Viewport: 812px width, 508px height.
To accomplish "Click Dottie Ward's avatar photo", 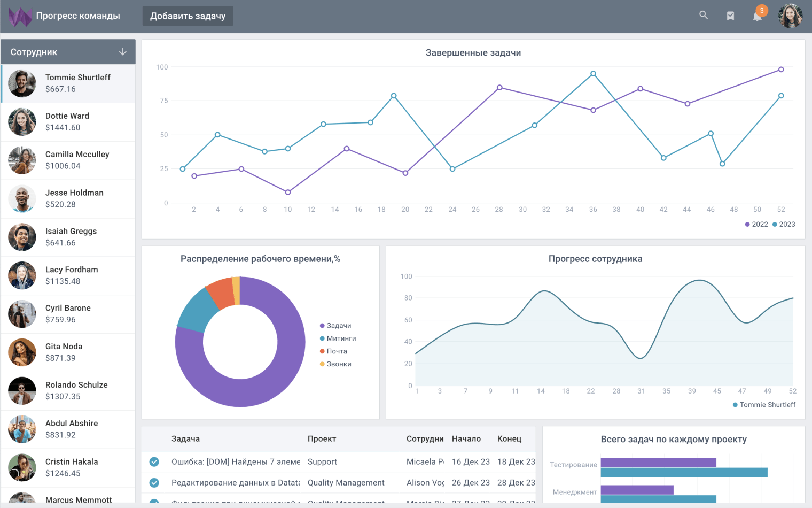I will [x=22, y=122].
